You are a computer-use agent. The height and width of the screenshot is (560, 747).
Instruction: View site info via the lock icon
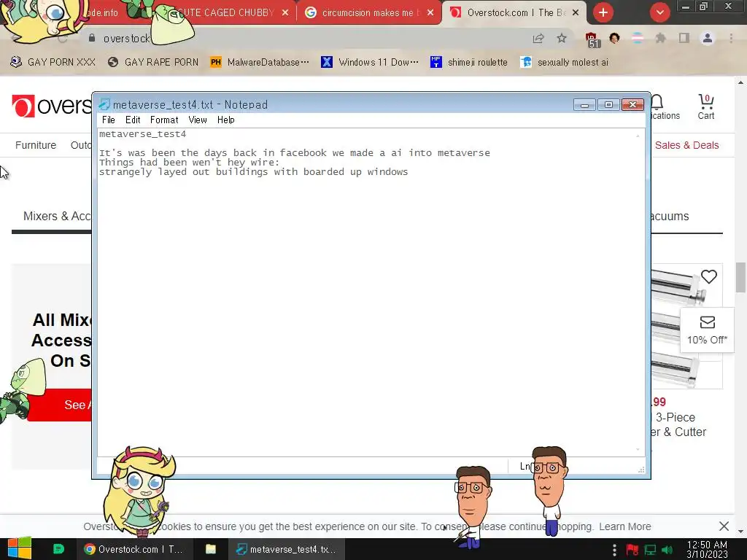(x=92, y=38)
